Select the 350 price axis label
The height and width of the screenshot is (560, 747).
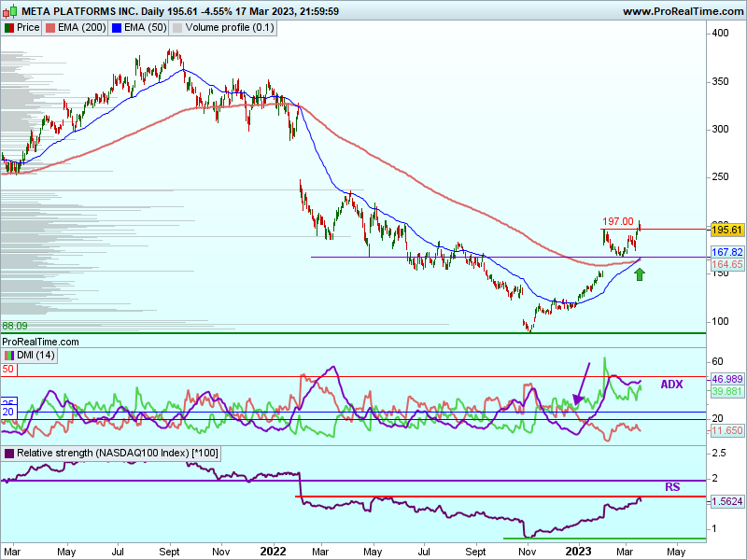point(720,81)
